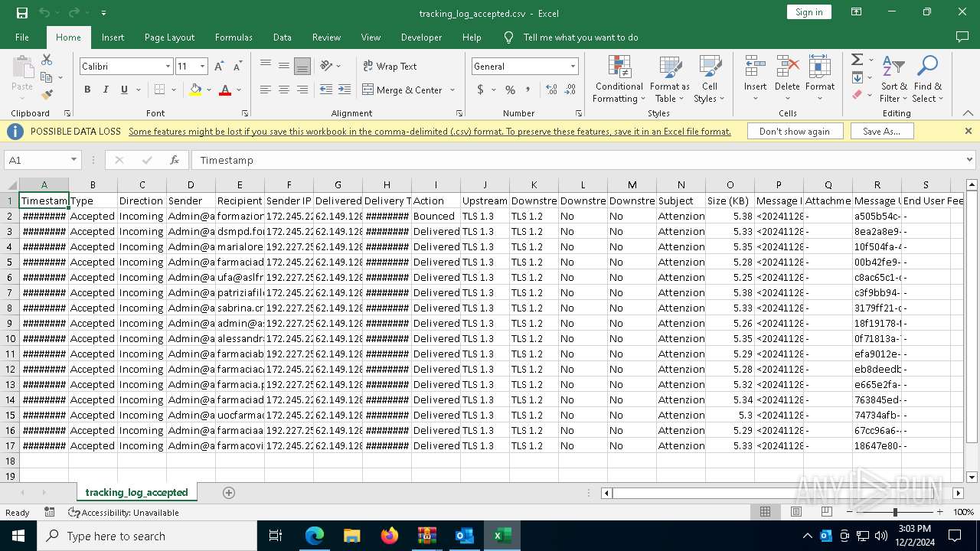Screen dimensions: 980x551
Task: Open the Font Color dropdown arrow
Action: pyautogui.click(x=238, y=90)
